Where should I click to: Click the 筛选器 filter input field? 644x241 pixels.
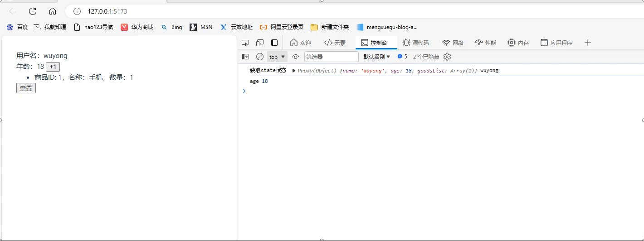331,57
